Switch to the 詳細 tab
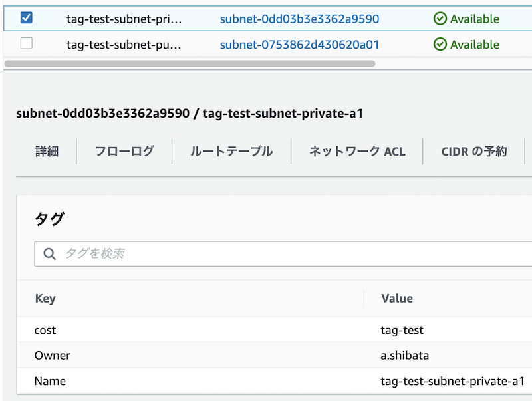Screen dimensions: 532x401 coord(47,152)
